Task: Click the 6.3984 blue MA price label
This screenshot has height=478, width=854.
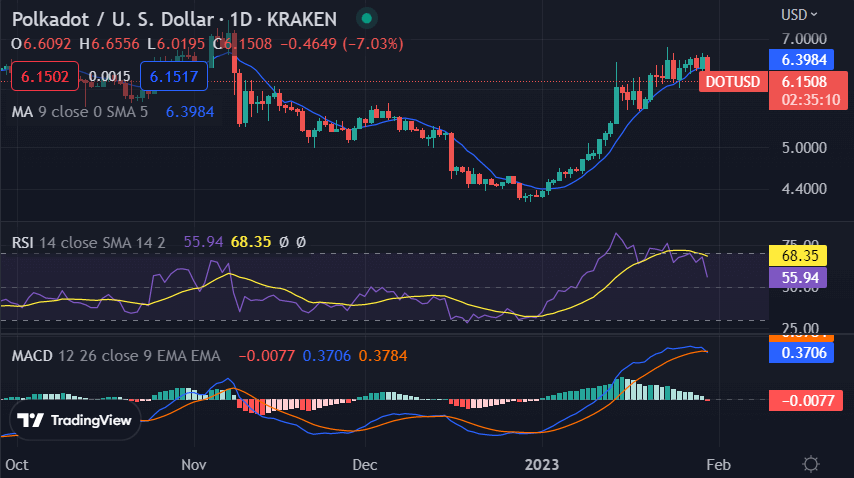Action: click(801, 59)
